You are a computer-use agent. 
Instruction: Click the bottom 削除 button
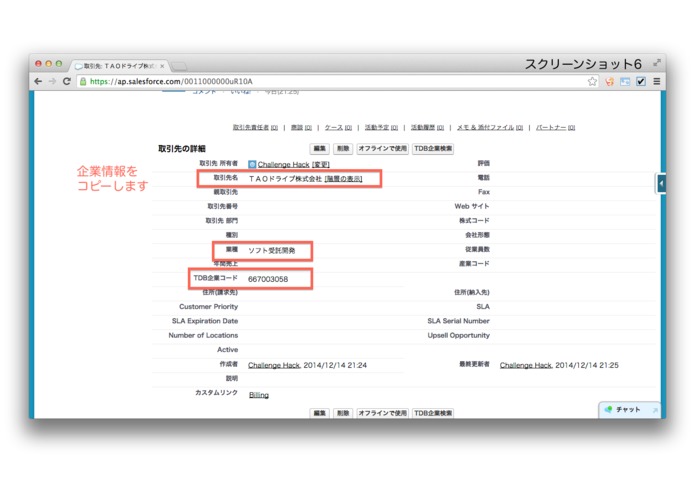click(343, 413)
